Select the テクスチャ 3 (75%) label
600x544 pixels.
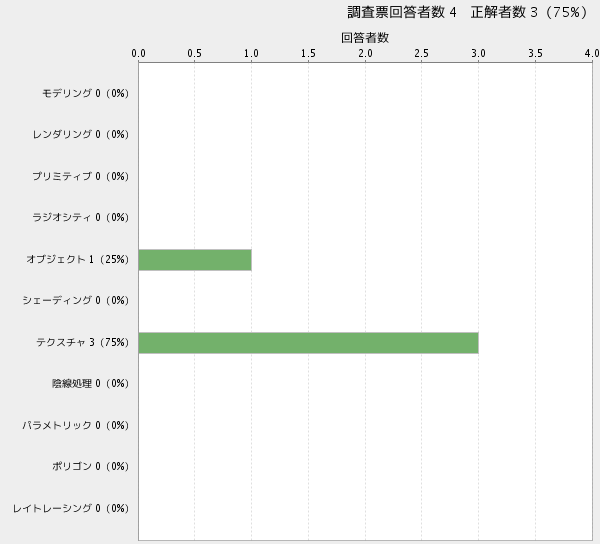82,342
